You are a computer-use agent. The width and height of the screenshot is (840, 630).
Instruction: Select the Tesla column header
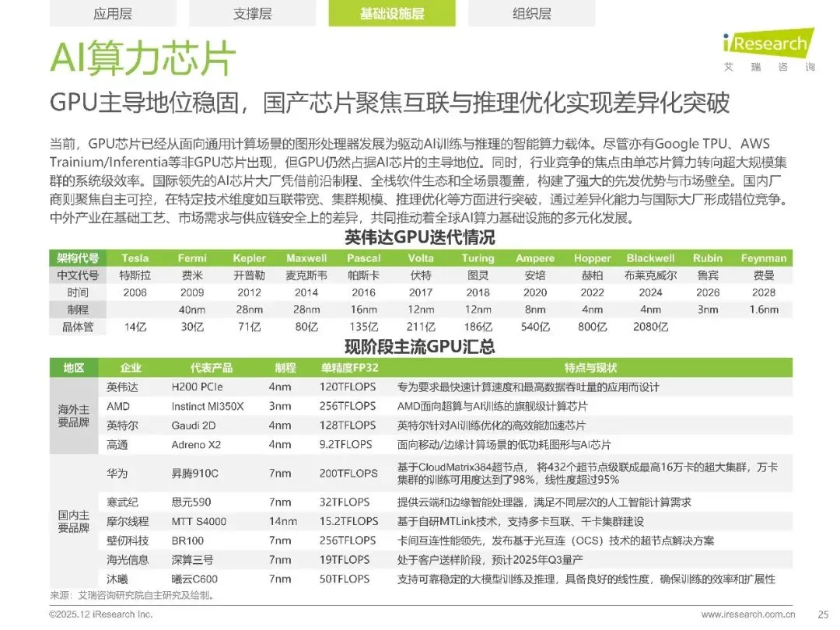click(135, 257)
